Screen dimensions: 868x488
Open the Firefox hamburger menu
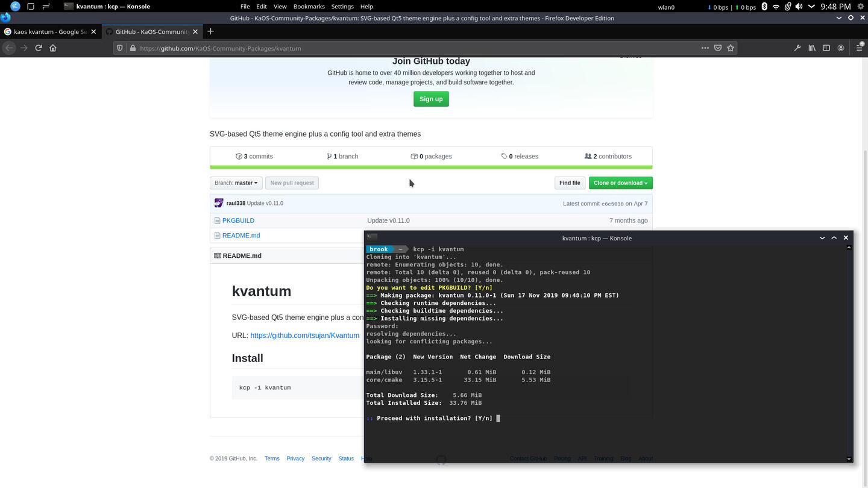[x=860, y=48]
